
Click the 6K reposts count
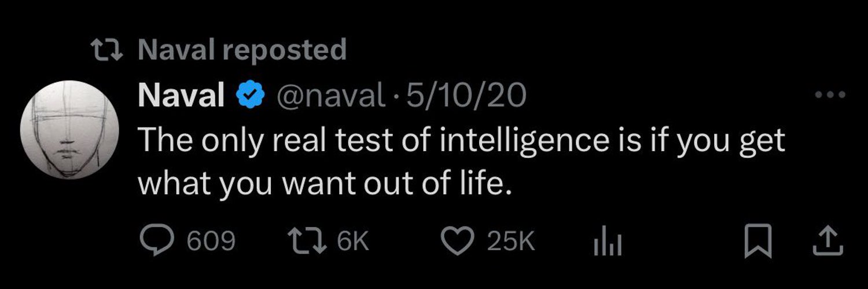click(x=352, y=242)
